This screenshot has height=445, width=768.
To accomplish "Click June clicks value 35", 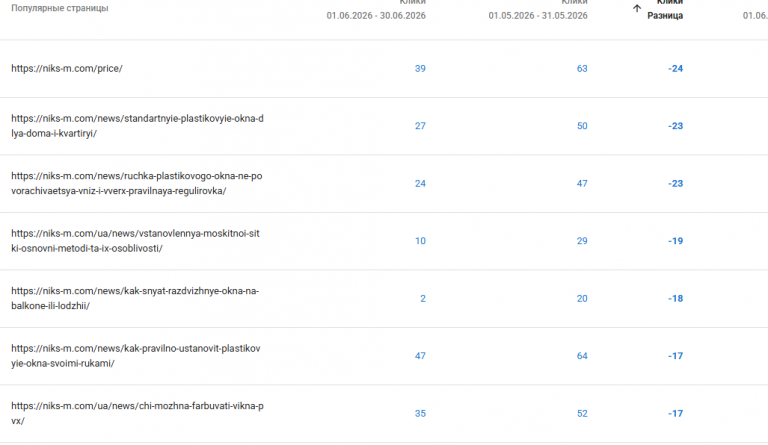I will coord(420,414).
